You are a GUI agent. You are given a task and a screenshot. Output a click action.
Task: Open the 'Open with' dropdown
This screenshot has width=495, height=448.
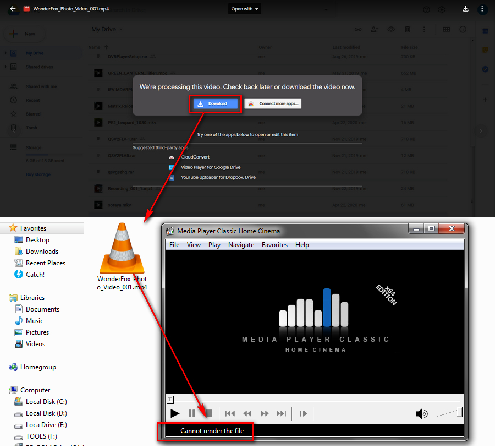(x=245, y=9)
